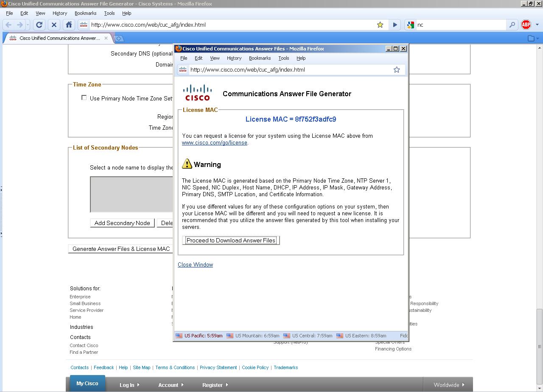Bookmark popup page with star icon
543x392 pixels.
pyautogui.click(x=397, y=70)
